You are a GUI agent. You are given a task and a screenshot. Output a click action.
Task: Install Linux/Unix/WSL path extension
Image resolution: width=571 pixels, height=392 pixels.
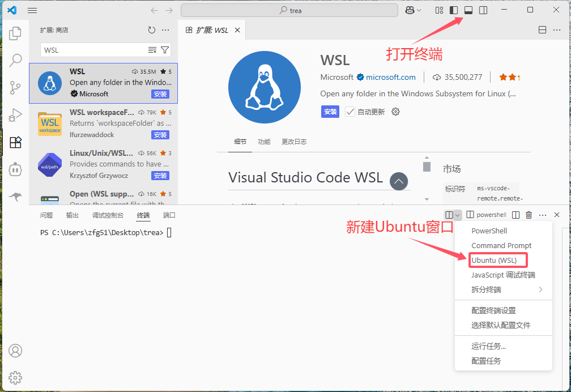[160, 176]
